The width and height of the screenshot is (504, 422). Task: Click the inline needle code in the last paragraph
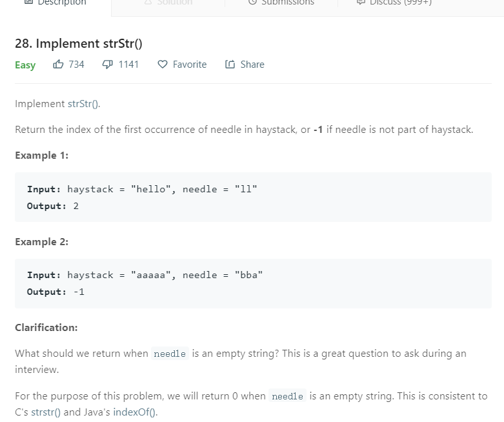coord(288,396)
